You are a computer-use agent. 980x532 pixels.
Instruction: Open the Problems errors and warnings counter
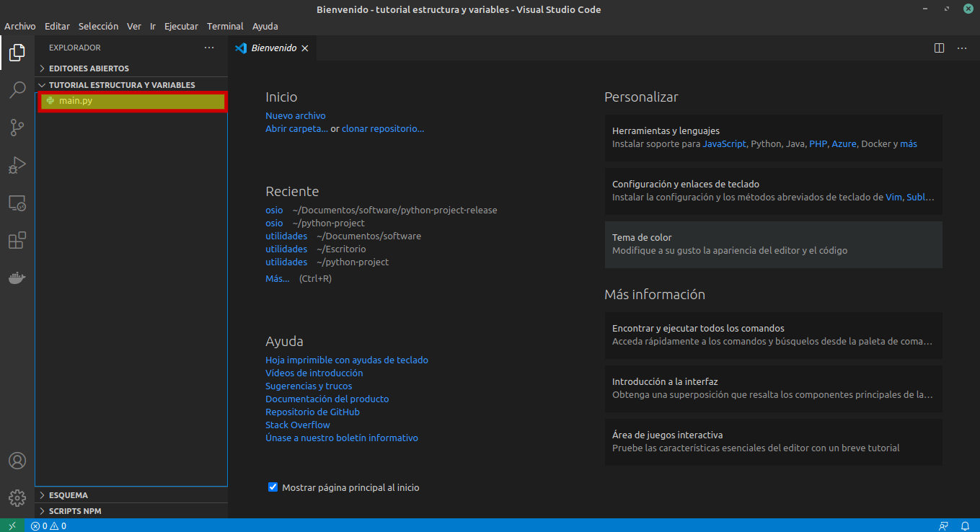tap(48, 526)
